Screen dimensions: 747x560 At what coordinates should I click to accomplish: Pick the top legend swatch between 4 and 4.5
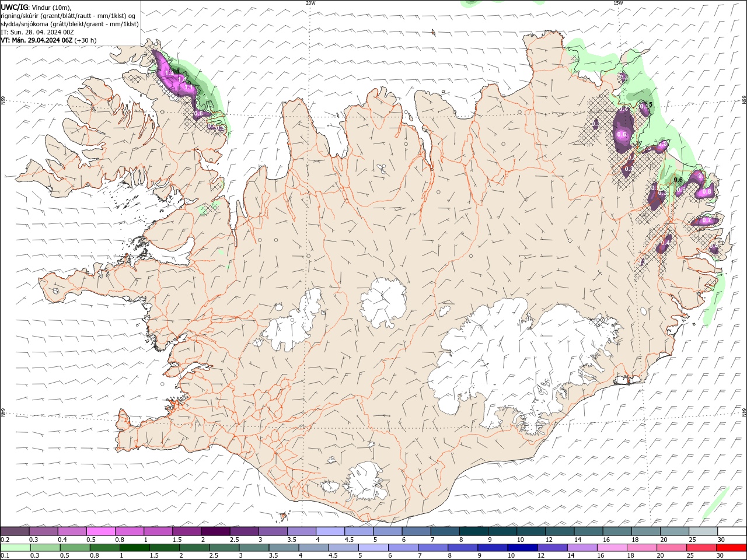click(330, 531)
